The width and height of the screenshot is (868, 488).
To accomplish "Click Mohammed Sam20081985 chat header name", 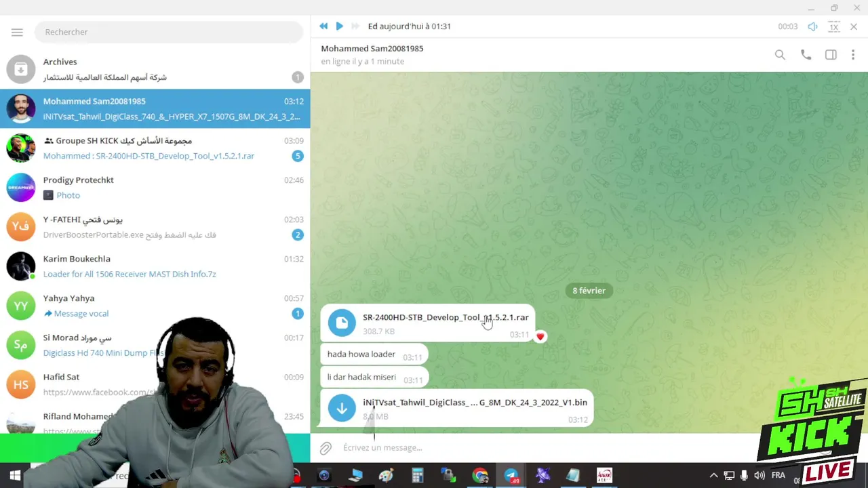I will [372, 48].
